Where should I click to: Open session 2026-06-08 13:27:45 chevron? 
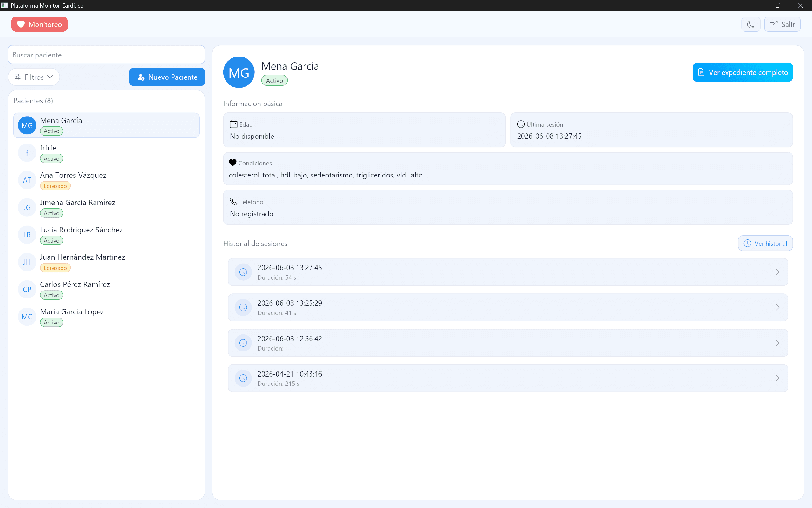click(x=777, y=272)
